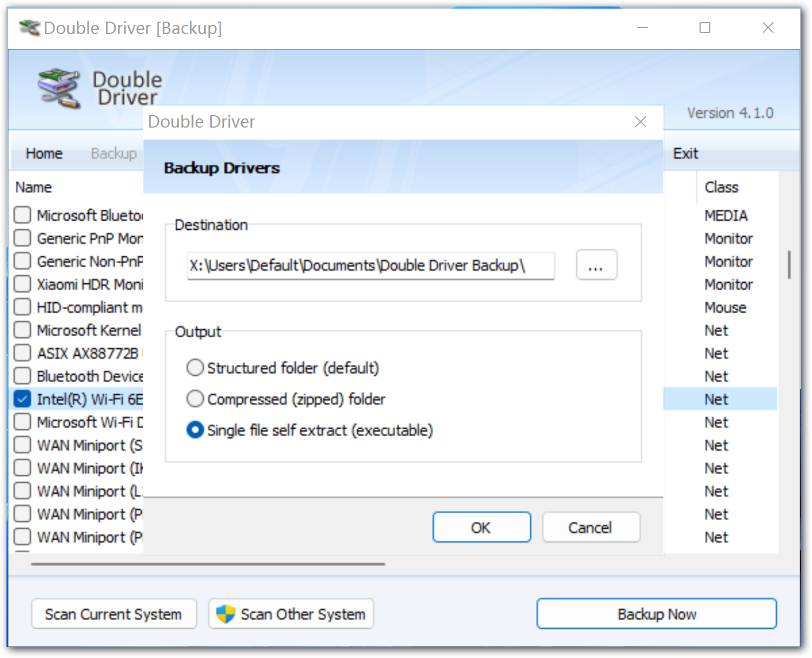Click Scan Other System button
The image size is (812, 658).
[291, 614]
